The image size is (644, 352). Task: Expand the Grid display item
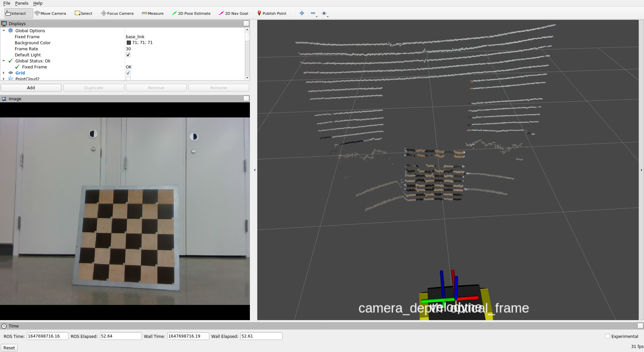coord(4,73)
